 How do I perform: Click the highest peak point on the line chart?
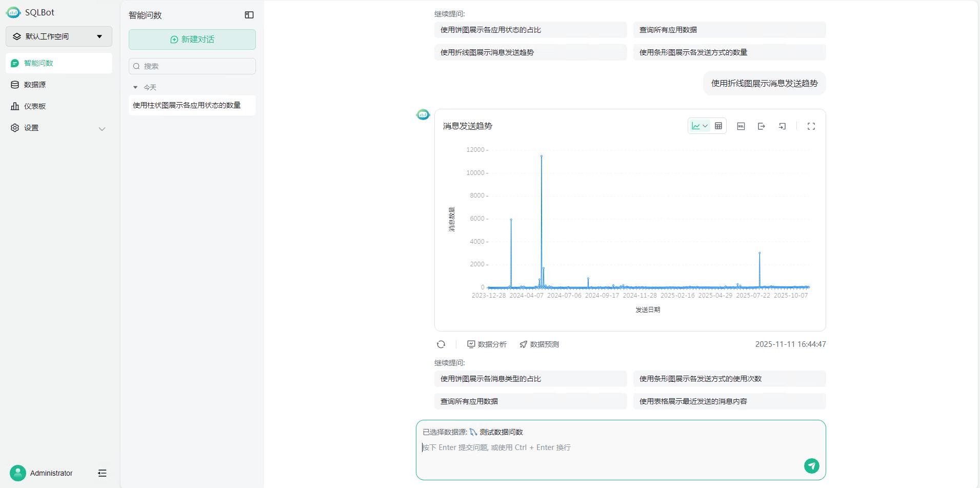pyautogui.click(x=542, y=156)
